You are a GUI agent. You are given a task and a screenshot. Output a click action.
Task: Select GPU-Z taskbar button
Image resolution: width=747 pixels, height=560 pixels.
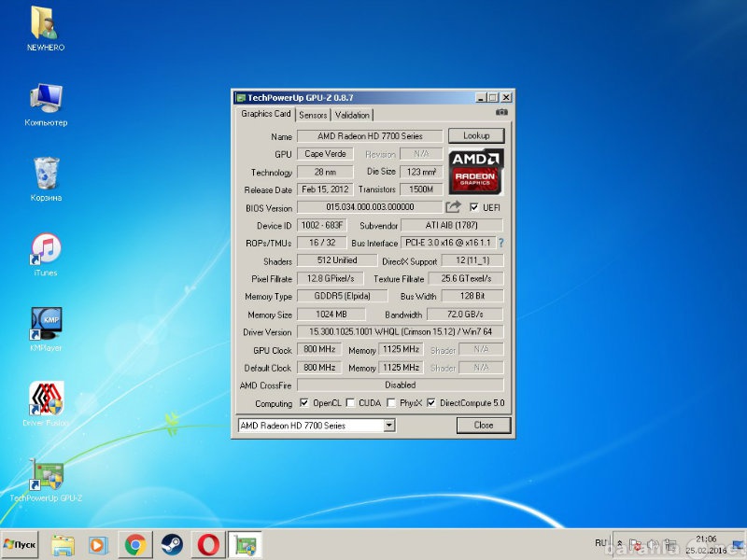pos(245,545)
